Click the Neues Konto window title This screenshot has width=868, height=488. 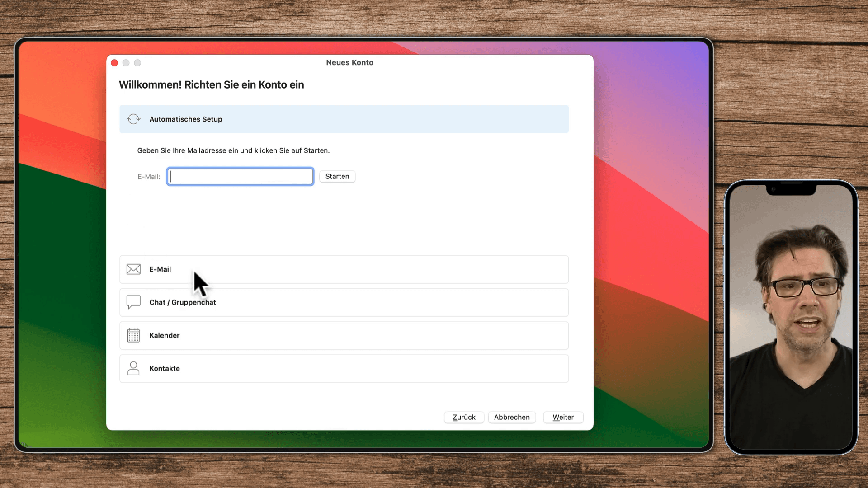(x=349, y=62)
